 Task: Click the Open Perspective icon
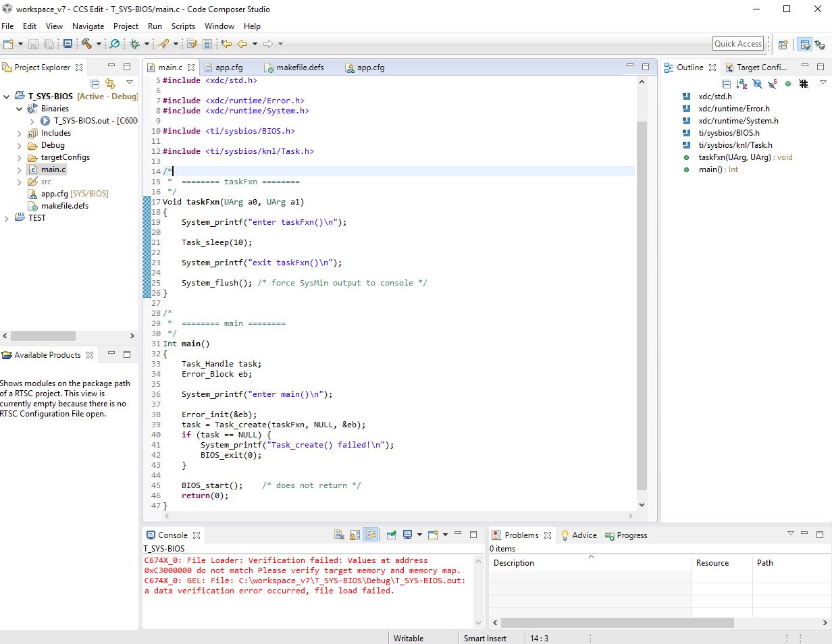pos(783,44)
